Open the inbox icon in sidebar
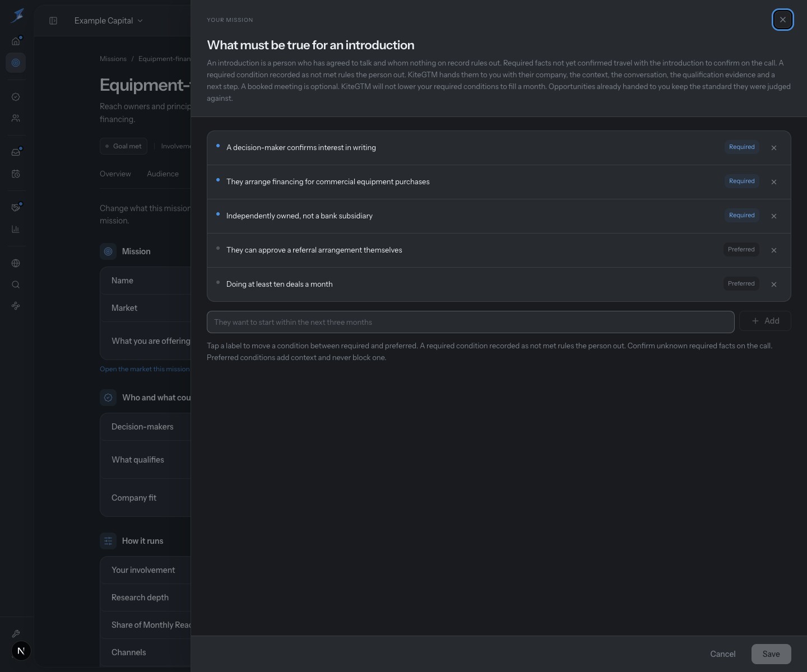Image resolution: width=807 pixels, height=672 pixels. tap(16, 152)
